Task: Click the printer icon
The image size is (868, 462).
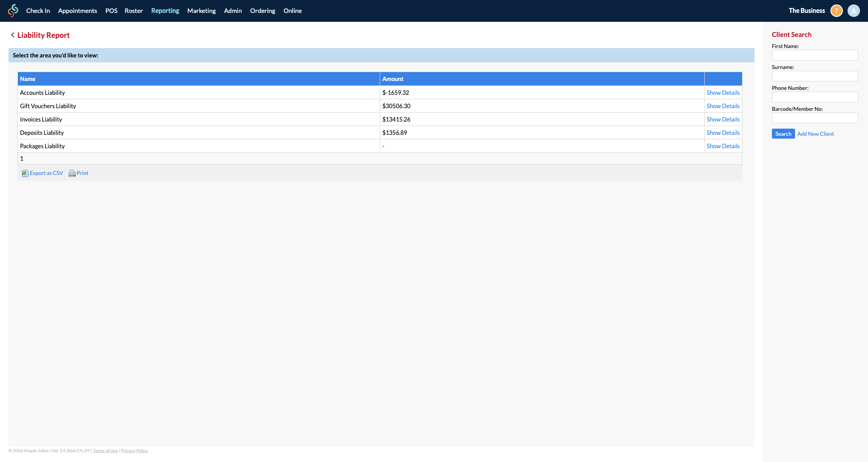Action: [72, 173]
